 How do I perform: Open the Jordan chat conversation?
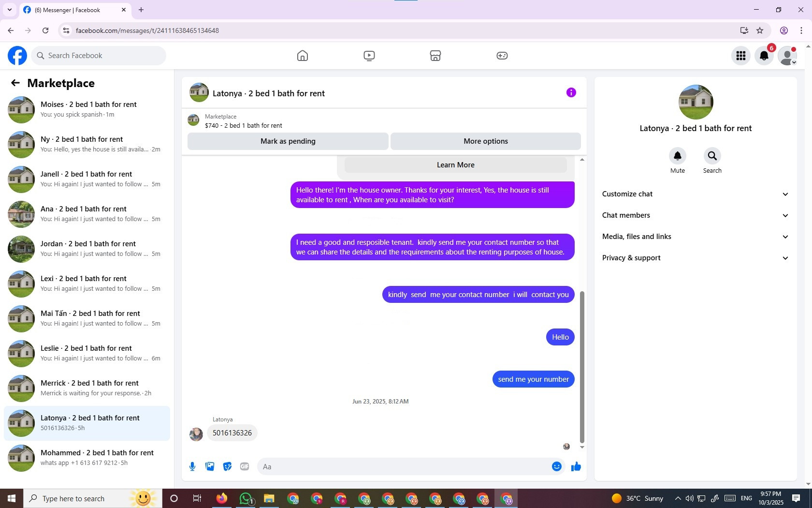(87, 249)
